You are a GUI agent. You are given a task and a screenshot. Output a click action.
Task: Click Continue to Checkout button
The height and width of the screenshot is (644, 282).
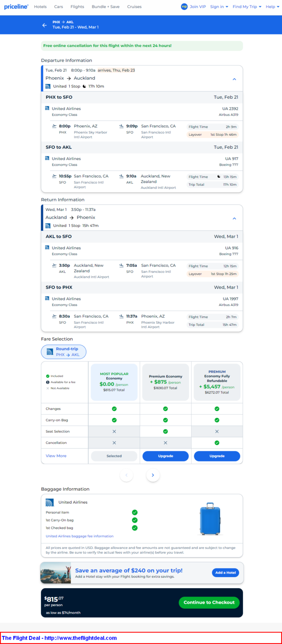[209, 602]
